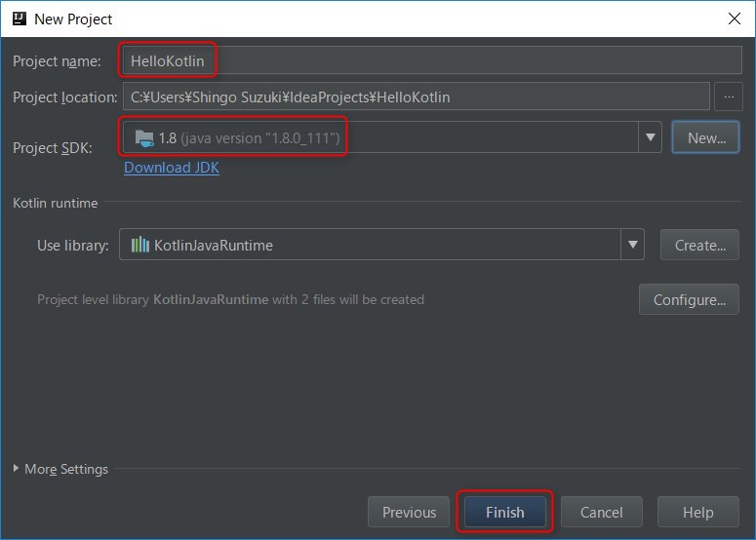Click the Use library label

[x=73, y=246]
